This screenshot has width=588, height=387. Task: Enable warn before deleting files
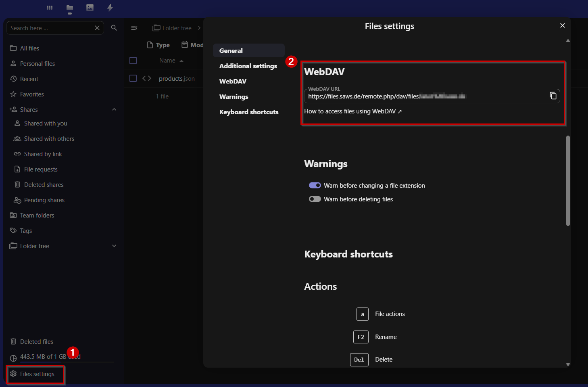315,199
